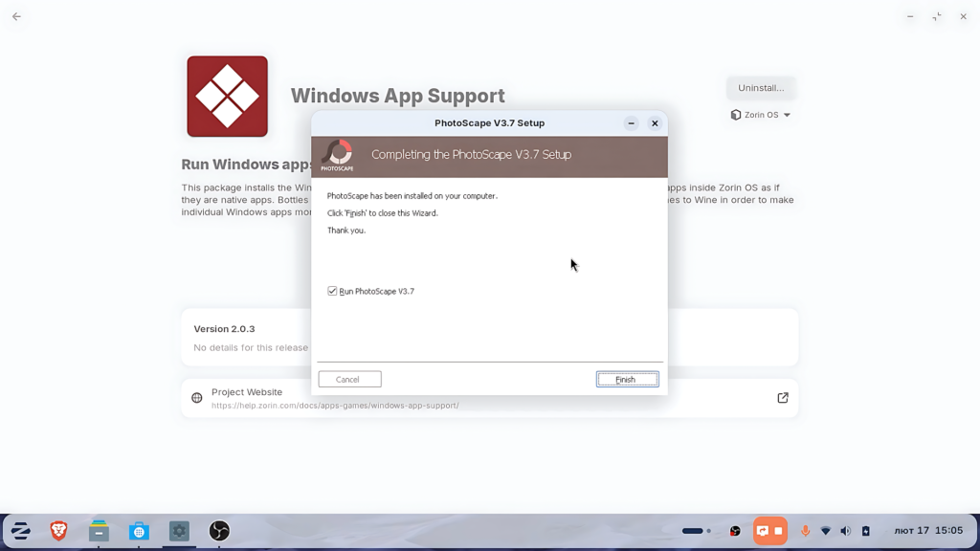Viewport: 980px width, 551px height.
Task: Click the Windows App Support title text
Action: pyautogui.click(x=397, y=96)
